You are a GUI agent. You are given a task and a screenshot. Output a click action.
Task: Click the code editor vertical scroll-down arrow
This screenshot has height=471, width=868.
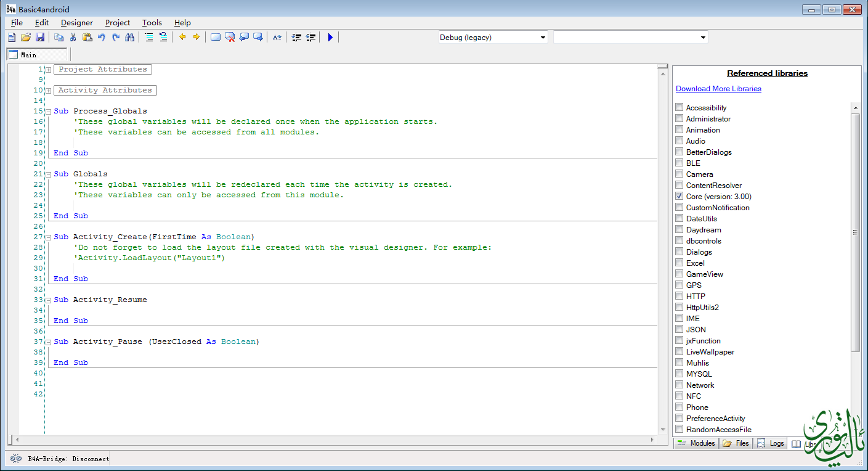[663, 430]
